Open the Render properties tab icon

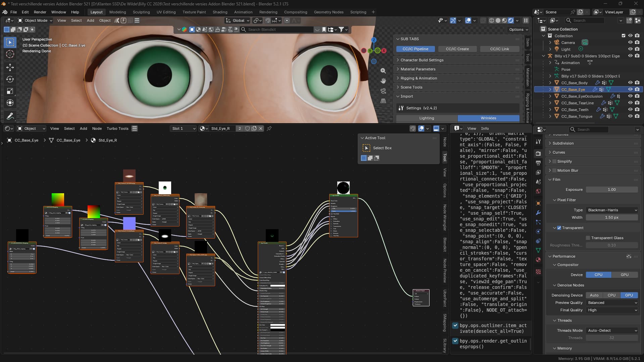pos(538,153)
